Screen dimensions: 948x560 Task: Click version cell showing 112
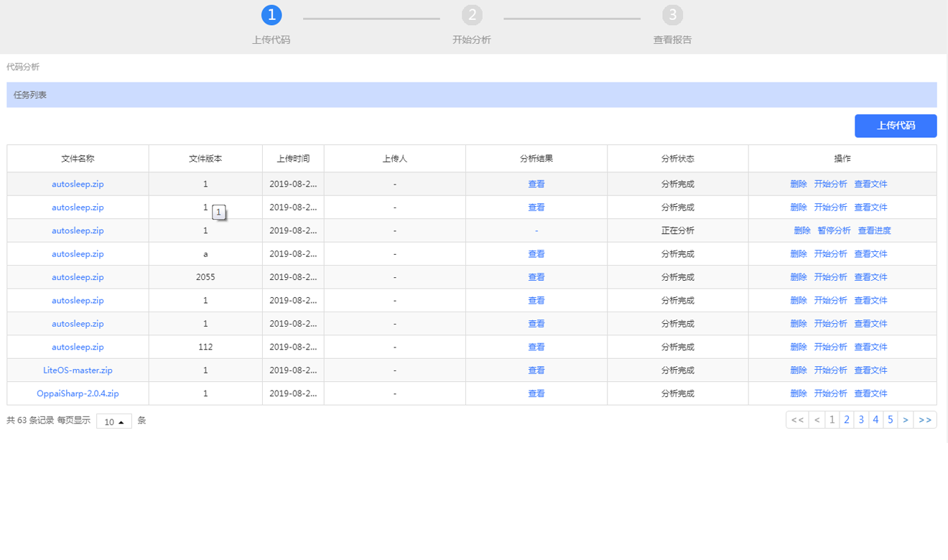pyautogui.click(x=205, y=347)
